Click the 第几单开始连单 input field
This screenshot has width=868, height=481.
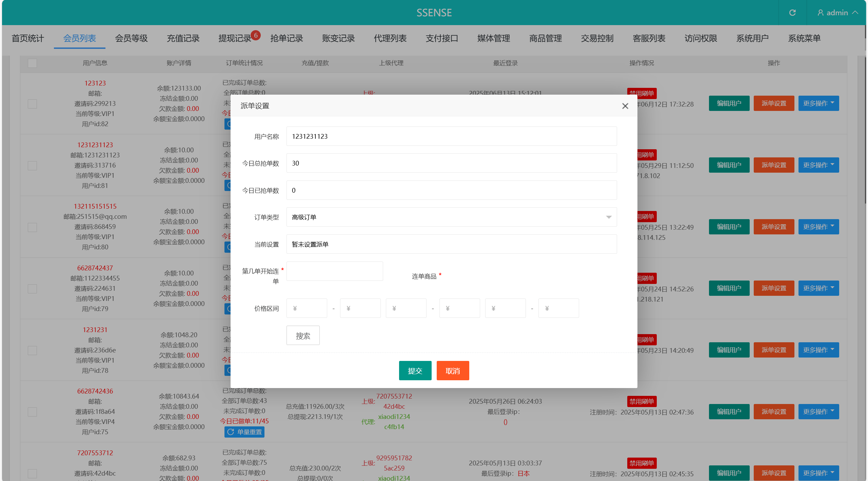(x=334, y=271)
